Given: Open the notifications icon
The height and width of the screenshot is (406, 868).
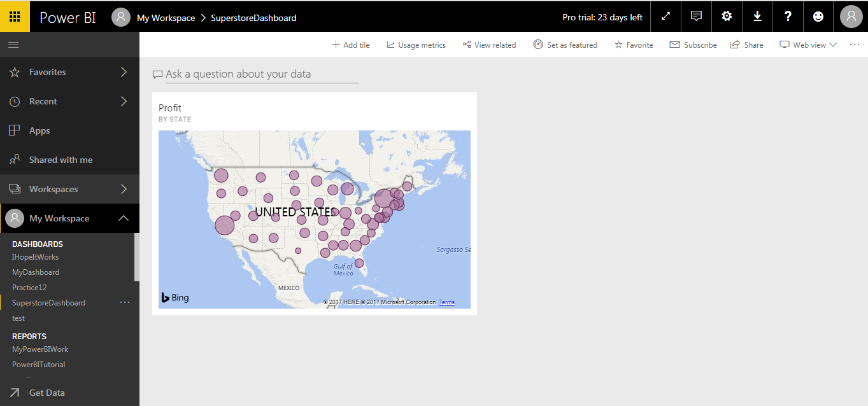Looking at the screenshot, I should coord(696,17).
